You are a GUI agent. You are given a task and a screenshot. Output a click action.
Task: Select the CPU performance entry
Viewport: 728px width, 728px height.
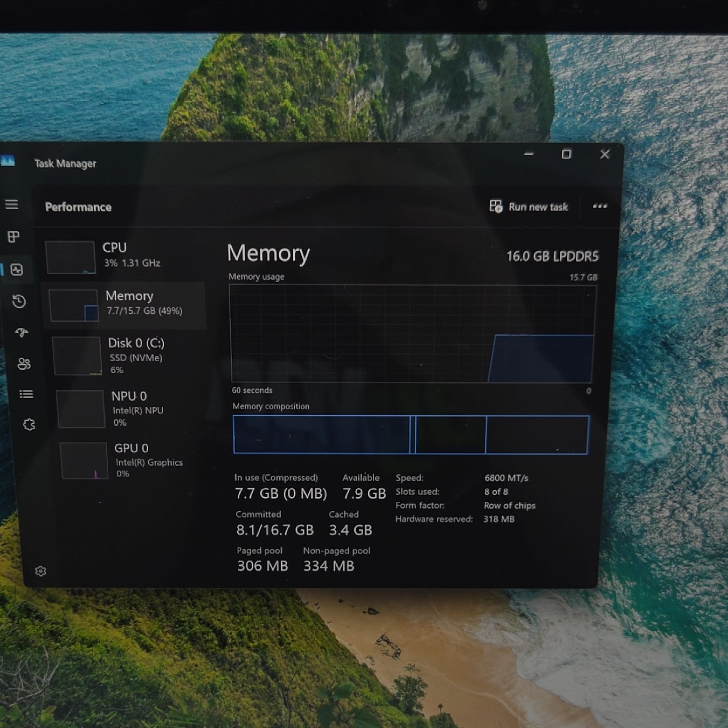click(123, 256)
